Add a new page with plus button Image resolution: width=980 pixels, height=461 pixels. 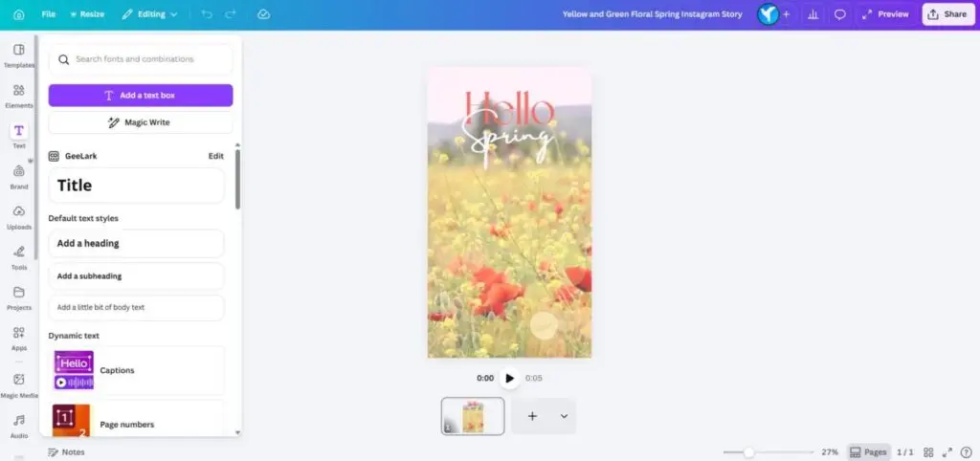[x=532, y=416]
